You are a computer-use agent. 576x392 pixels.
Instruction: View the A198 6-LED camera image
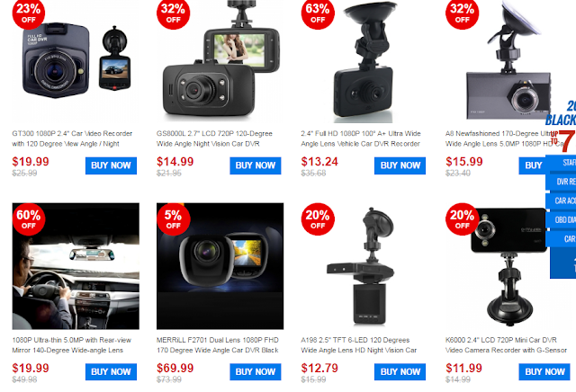point(364,266)
